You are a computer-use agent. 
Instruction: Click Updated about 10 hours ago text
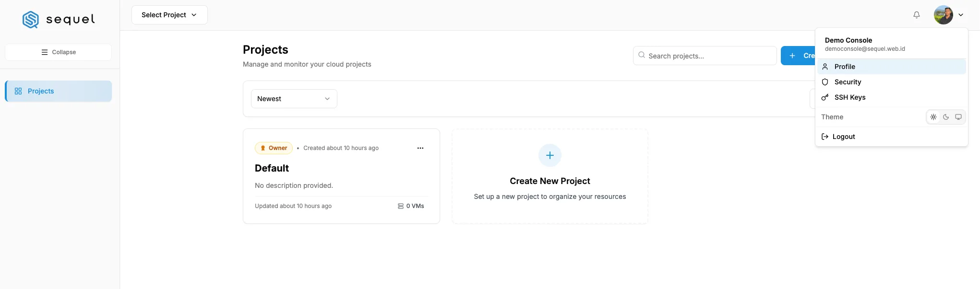293,206
